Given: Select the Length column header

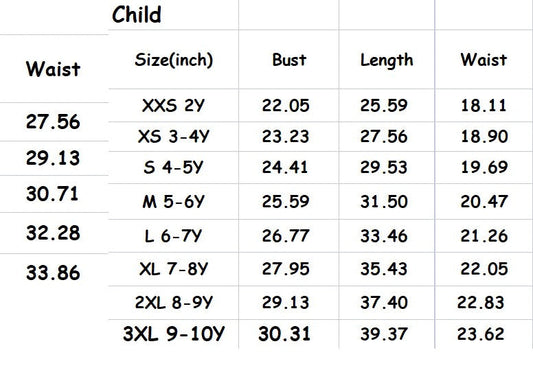Looking at the screenshot, I should tap(387, 60).
